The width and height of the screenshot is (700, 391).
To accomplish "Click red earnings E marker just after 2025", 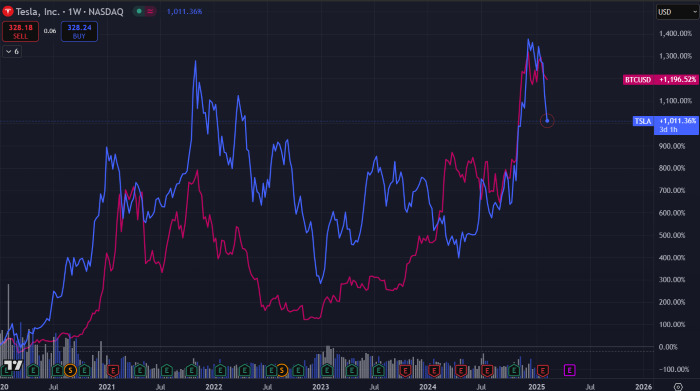I will pos(542,370).
